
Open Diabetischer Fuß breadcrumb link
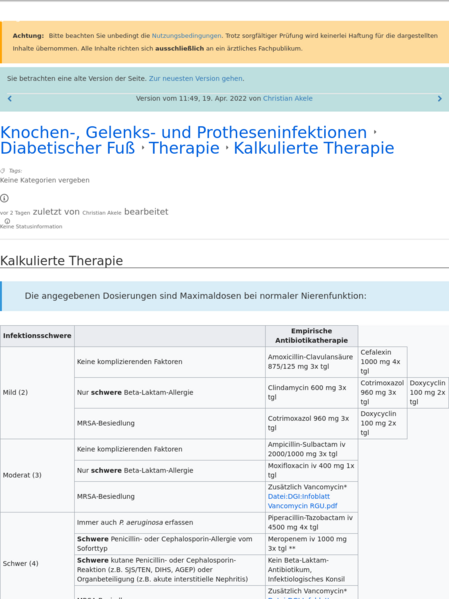point(68,148)
